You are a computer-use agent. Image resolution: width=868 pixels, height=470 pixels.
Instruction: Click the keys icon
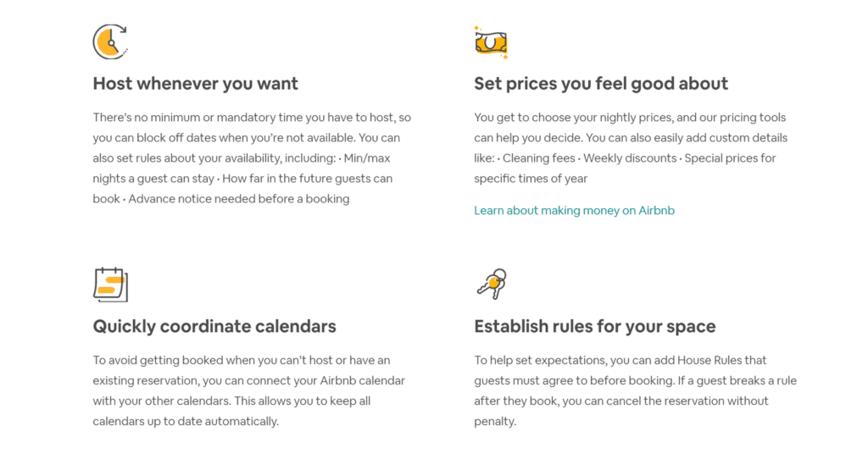click(492, 285)
